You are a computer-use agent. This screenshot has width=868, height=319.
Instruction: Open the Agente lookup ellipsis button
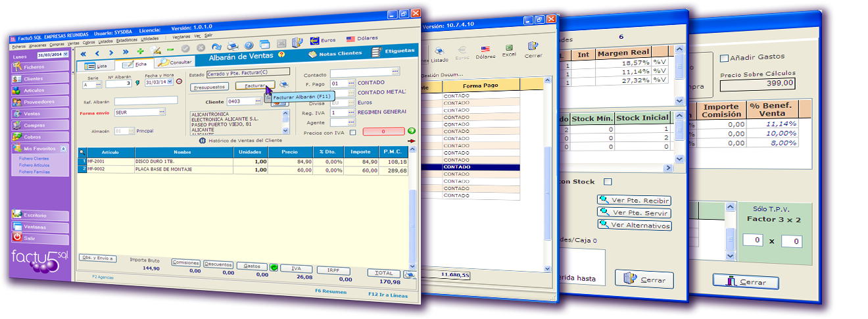(x=350, y=122)
